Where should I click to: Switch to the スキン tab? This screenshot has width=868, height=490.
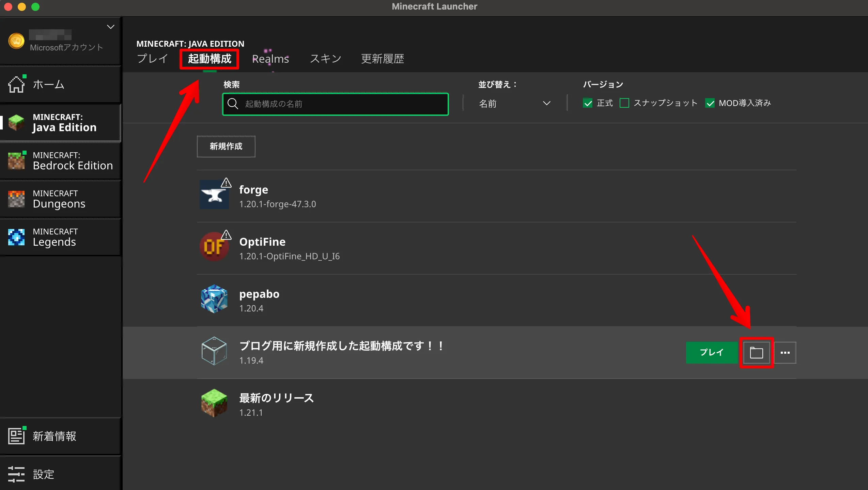[325, 59]
